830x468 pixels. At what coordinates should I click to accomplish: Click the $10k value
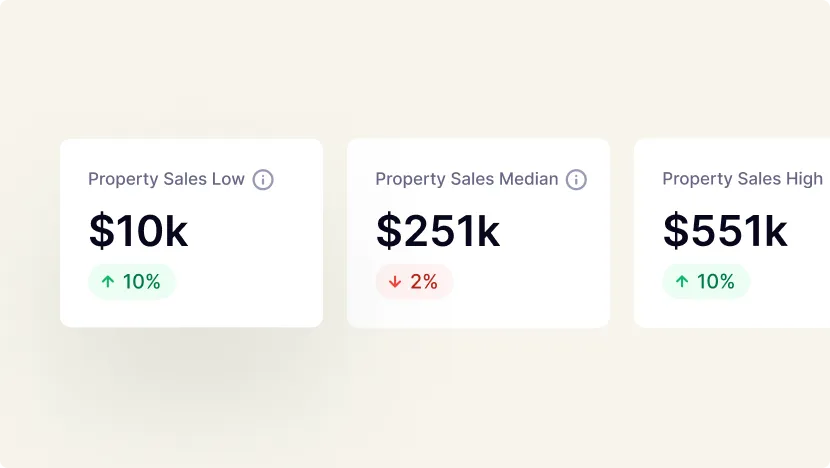tap(138, 231)
